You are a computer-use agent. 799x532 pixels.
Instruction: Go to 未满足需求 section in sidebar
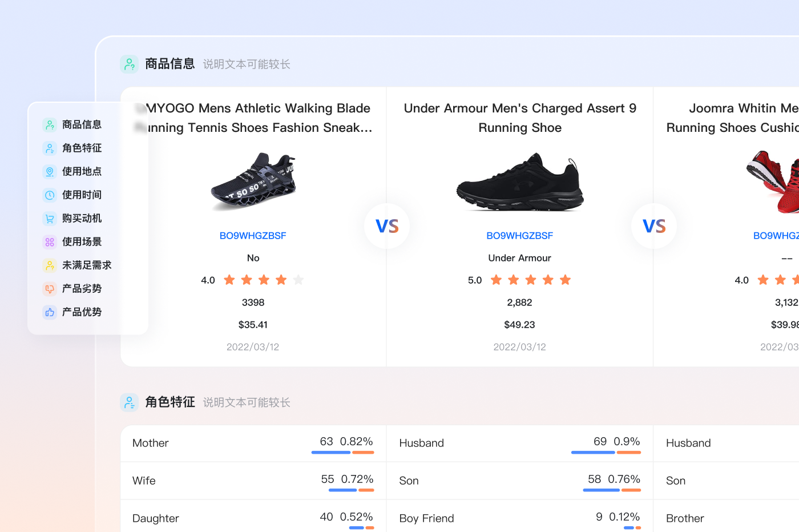pos(87,265)
